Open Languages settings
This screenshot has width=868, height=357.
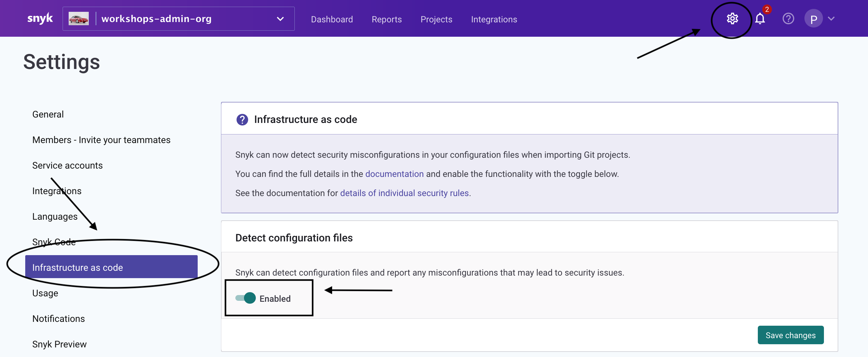click(x=55, y=216)
